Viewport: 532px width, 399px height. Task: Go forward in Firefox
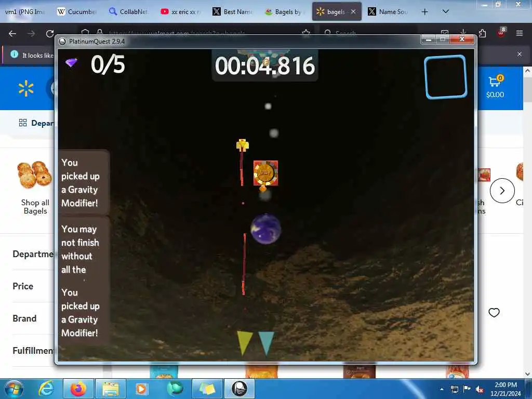[x=31, y=33]
